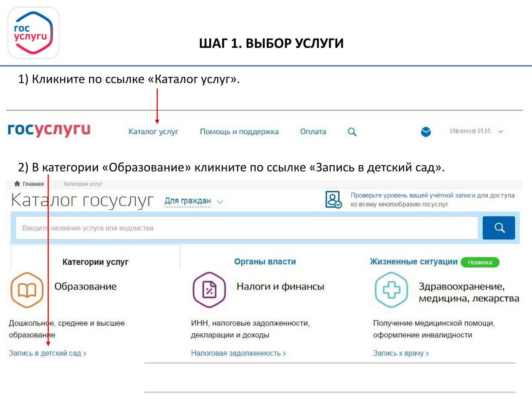532x399 pixels.
Task: Open the blue mail notifications icon
Action: click(x=426, y=132)
